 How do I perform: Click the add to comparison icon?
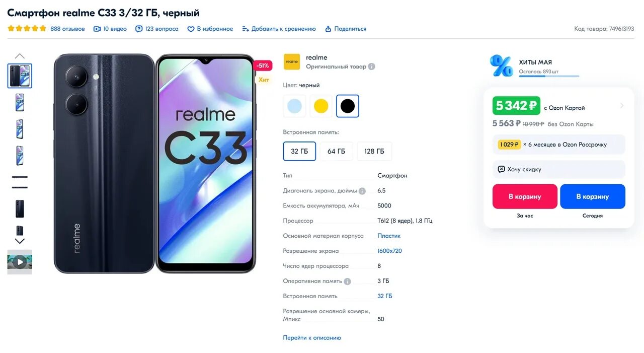[x=246, y=29]
